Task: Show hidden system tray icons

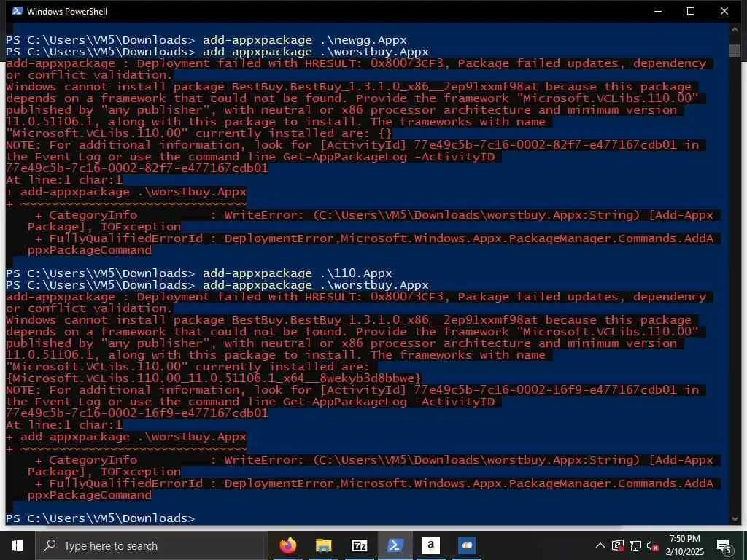Action: point(600,545)
